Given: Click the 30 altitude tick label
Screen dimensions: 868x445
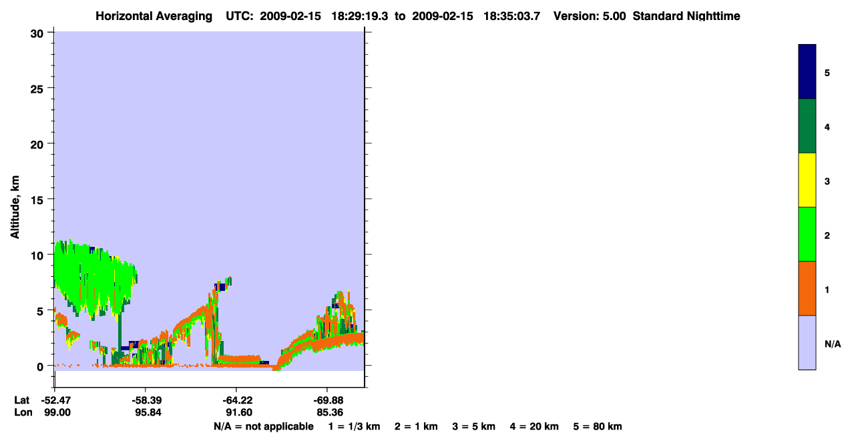Looking at the screenshot, I should coord(38,33).
